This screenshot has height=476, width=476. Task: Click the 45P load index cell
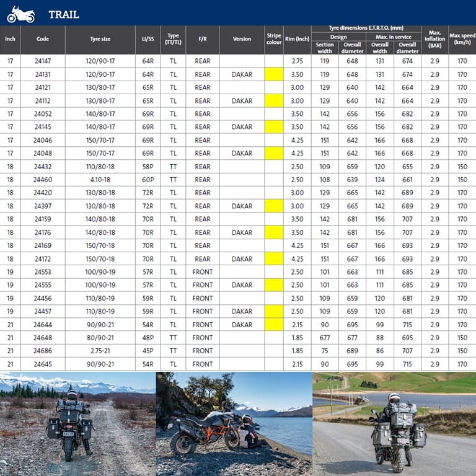click(148, 351)
